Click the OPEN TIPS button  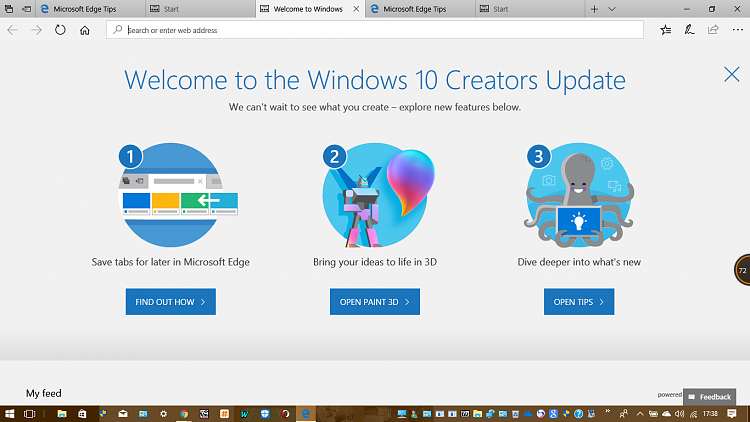tap(579, 301)
